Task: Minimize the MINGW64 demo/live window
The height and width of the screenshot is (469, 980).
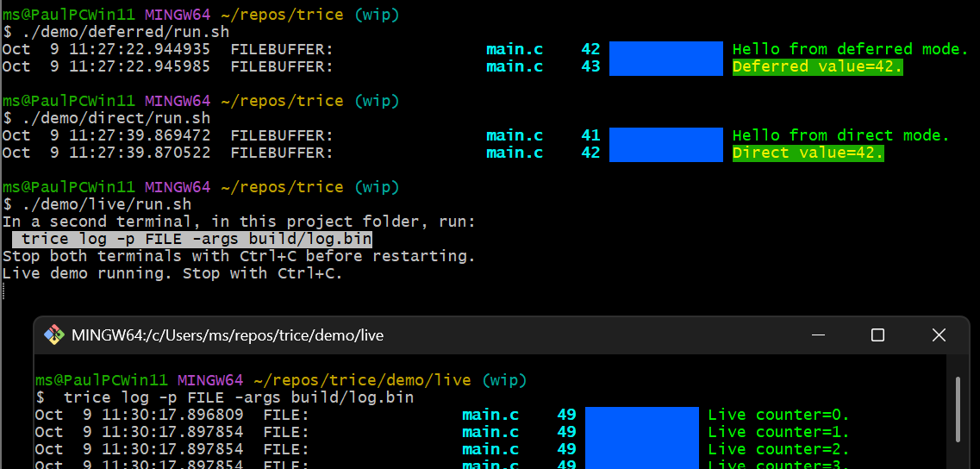Action: tap(818, 335)
